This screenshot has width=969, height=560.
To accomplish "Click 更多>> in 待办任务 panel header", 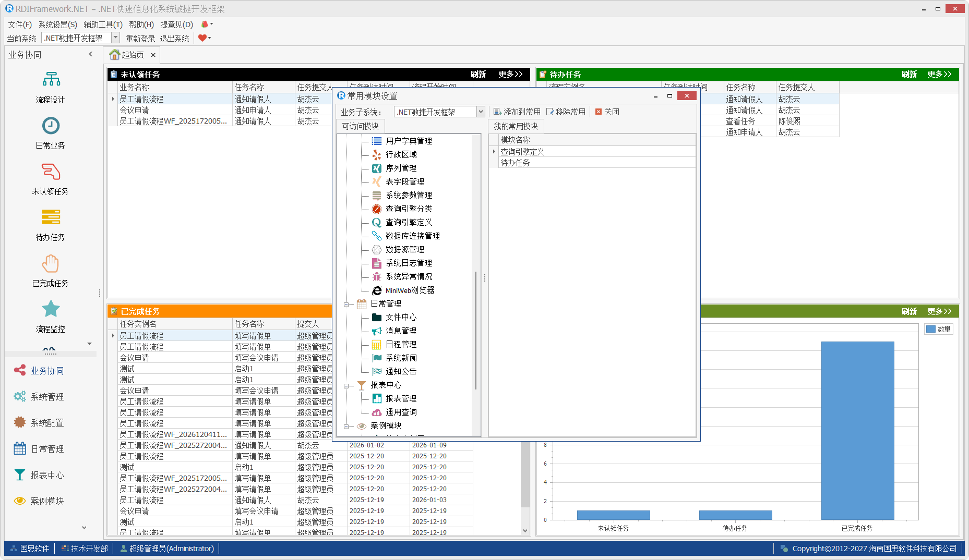I will click(x=939, y=75).
